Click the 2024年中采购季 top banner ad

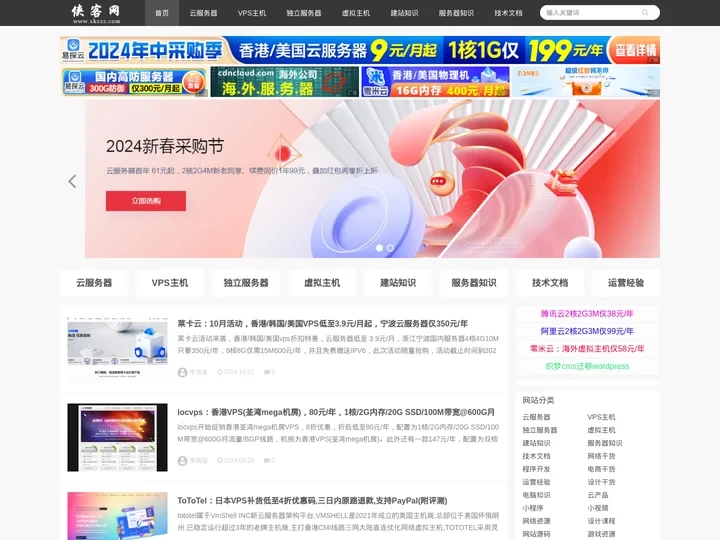tap(360, 50)
